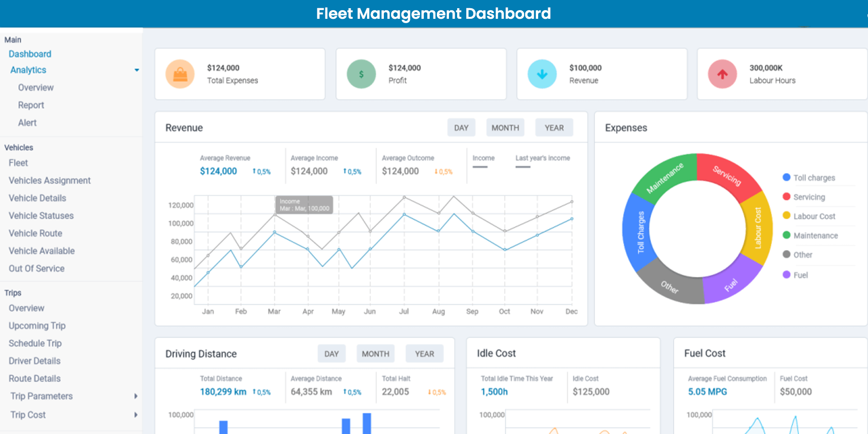Click the Maintenance legend dot in Expenses
Image resolution: width=868 pixels, height=434 pixels.
point(787,235)
